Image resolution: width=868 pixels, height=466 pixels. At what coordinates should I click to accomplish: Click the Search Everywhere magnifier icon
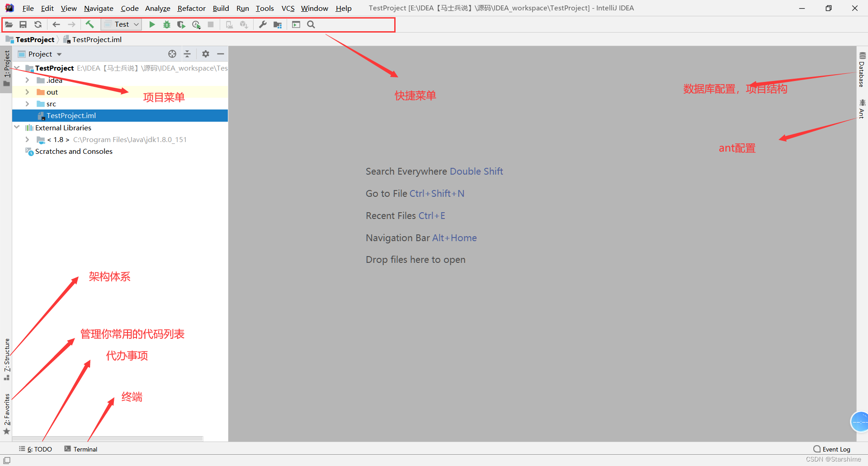[x=311, y=24]
